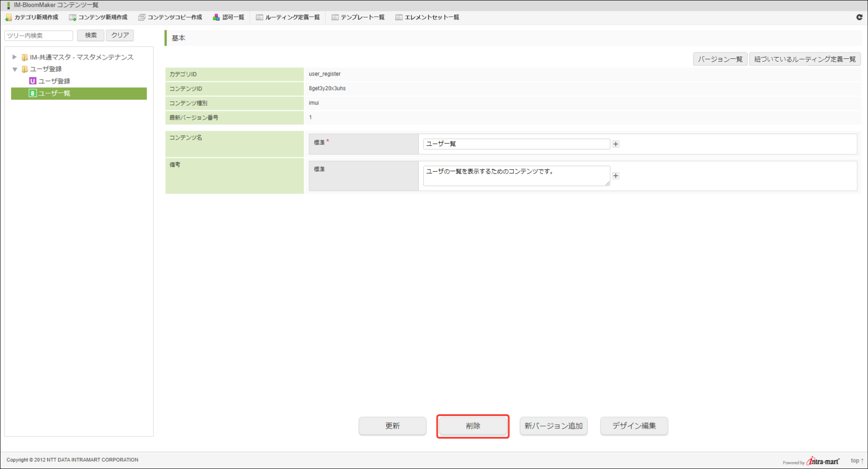Click the plus icon next to 備考 textarea

click(x=615, y=176)
